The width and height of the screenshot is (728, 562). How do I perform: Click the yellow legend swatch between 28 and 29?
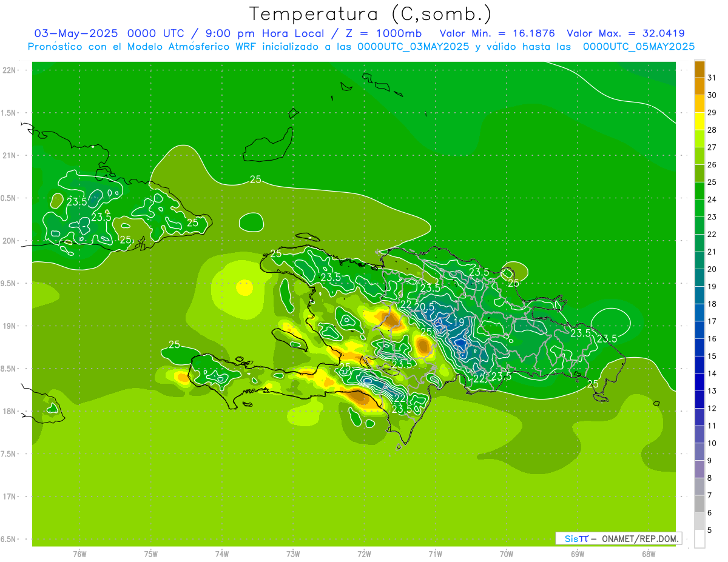click(699, 121)
